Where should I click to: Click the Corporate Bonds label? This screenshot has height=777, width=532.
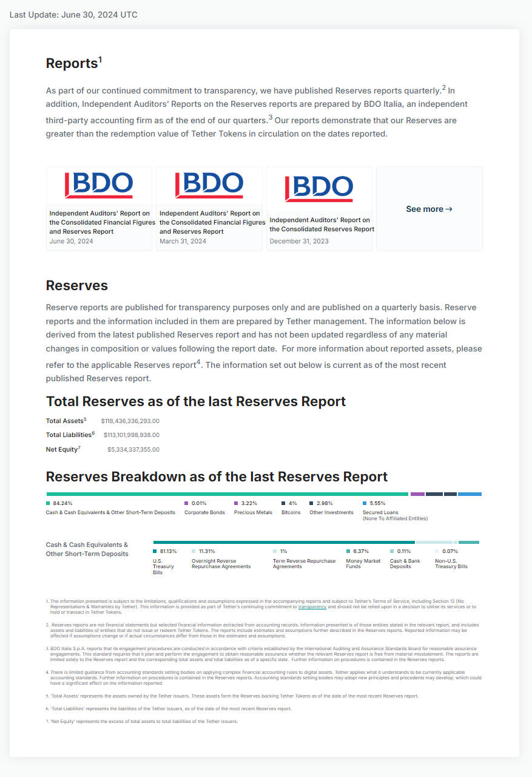coord(204,512)
